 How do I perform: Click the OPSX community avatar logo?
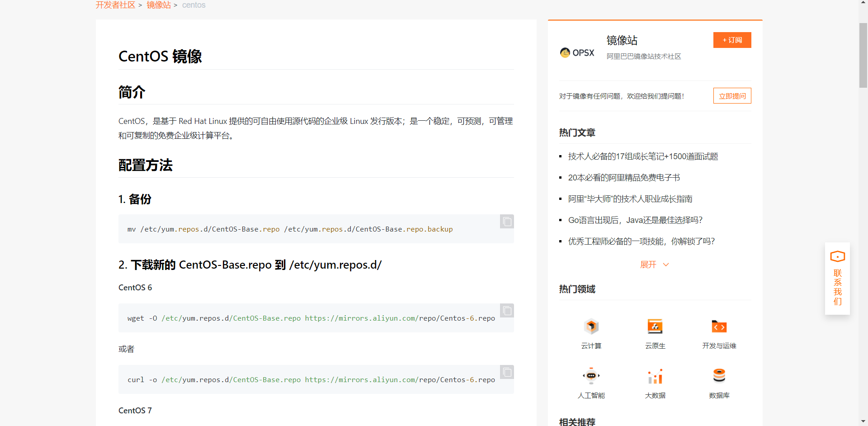565,52
